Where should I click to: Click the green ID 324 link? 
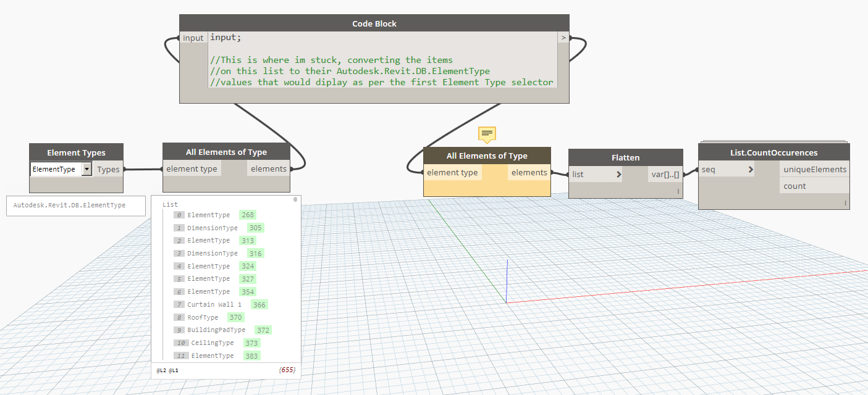click(248, 266)
